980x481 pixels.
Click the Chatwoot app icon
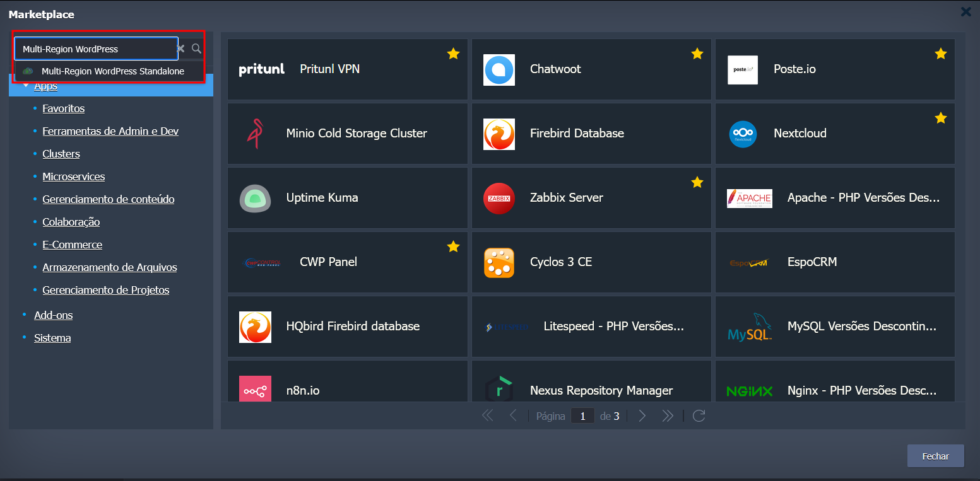click(x=499, y=69)
